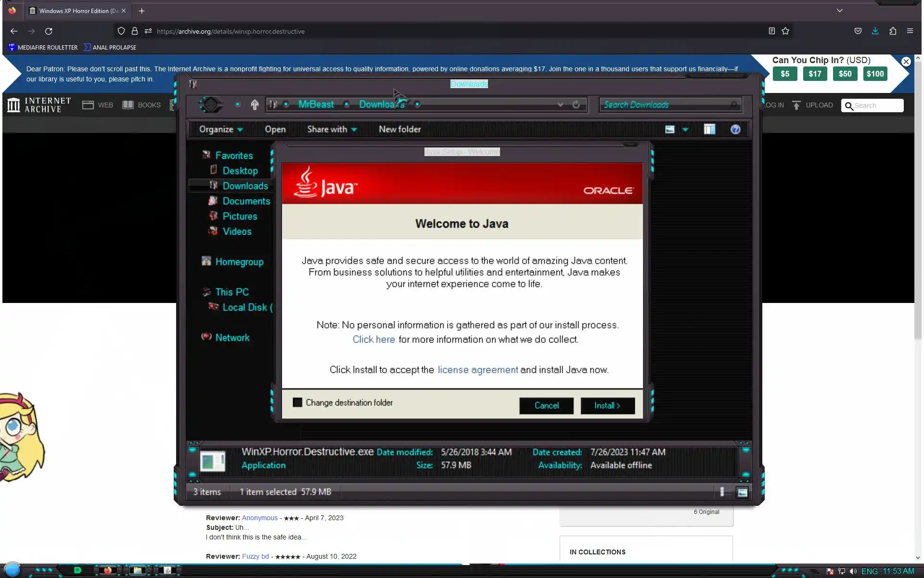Click the New folder toolbar item
This screenshot has width=924, height=578.
(399, 129)
